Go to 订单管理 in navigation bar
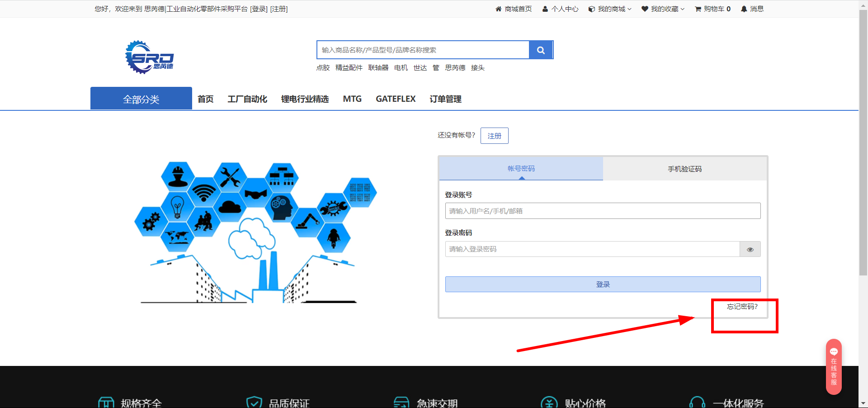868x408 pixels. (445, 99)
